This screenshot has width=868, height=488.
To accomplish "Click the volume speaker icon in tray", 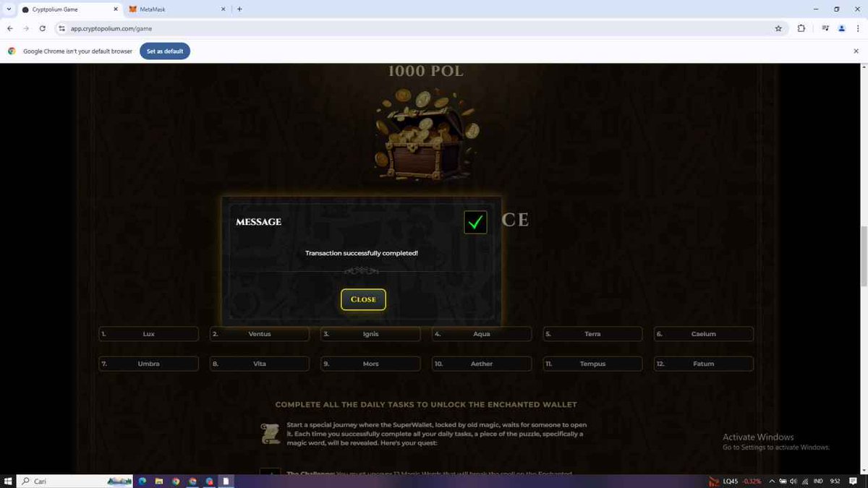I will tap(793, 481).
